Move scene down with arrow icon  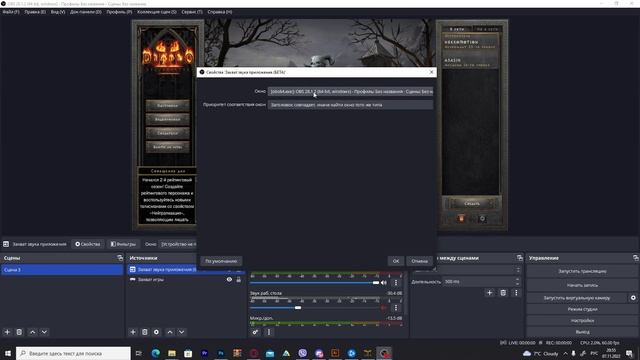coord(44,332)
